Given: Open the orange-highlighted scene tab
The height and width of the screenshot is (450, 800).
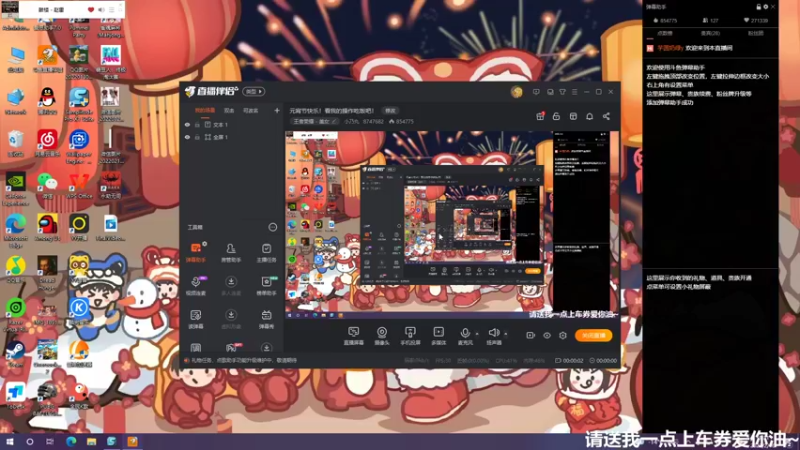Looking at the screenshot, I should (205, 110).
